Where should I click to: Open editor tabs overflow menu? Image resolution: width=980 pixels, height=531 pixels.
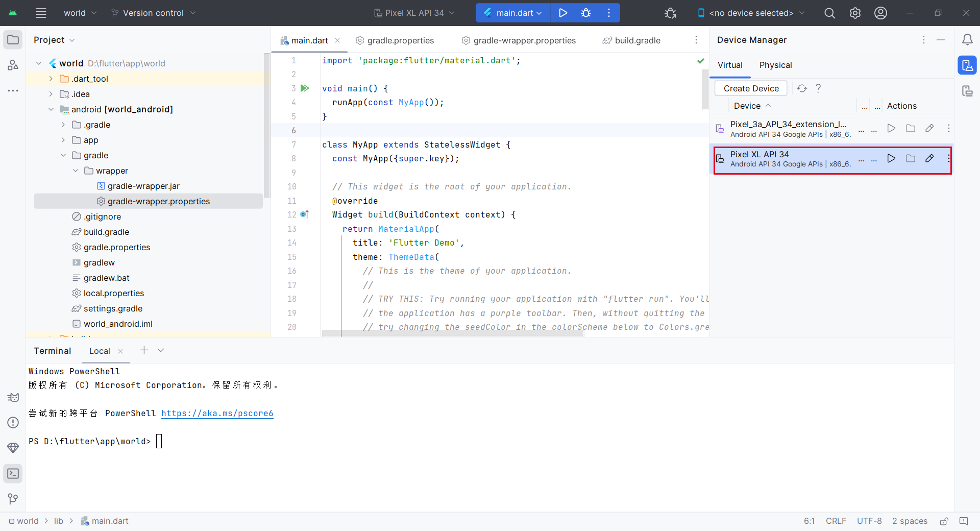[x=696, y=40]
